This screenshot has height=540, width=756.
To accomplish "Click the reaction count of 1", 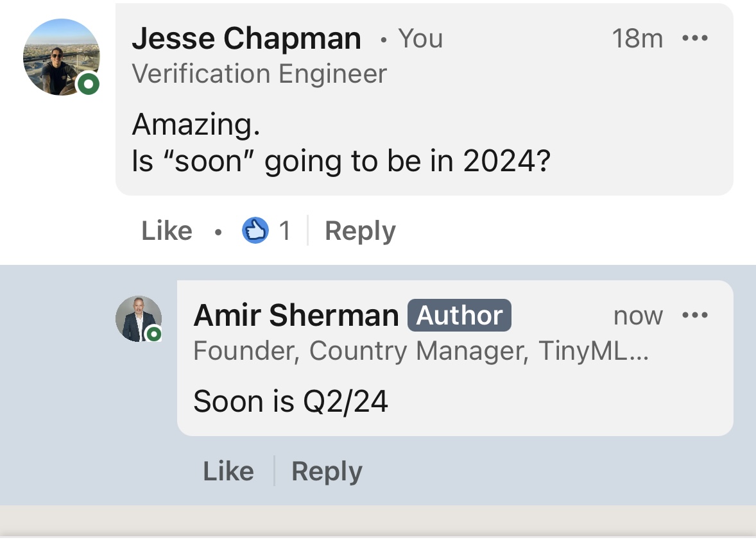I will [284, 231].
